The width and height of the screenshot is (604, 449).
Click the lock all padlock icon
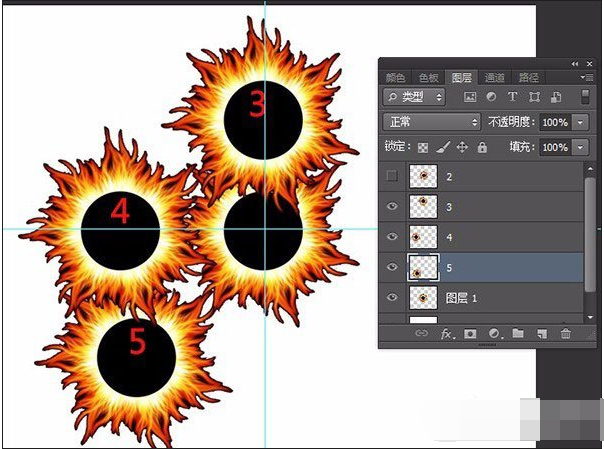click(x=482, y=147)
